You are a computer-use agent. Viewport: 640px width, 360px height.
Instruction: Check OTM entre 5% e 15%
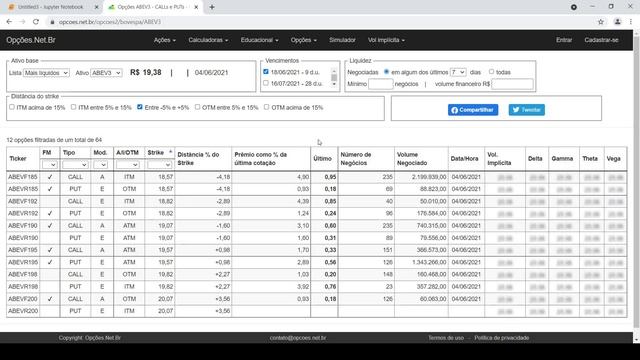point(198,107)
